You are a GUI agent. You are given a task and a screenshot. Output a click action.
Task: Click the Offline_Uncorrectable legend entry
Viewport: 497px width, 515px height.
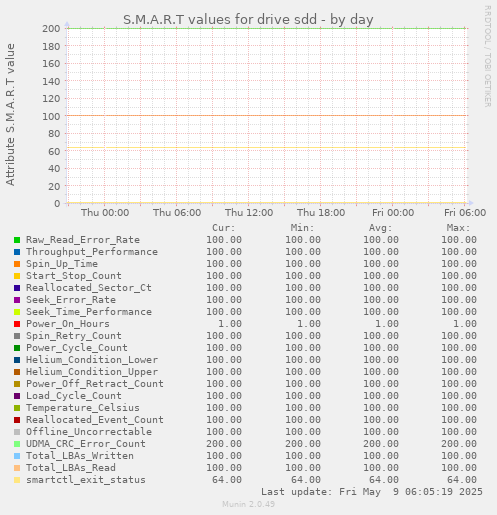89,432
